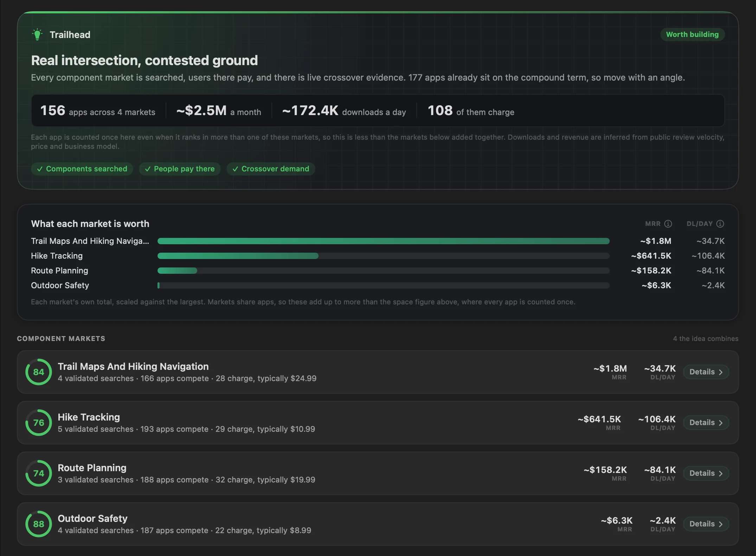Click the score 76 ring for Hike Tracking
The width and height of the screenshot is (756, 556).
pyautogui.click(x=39, y=423)
